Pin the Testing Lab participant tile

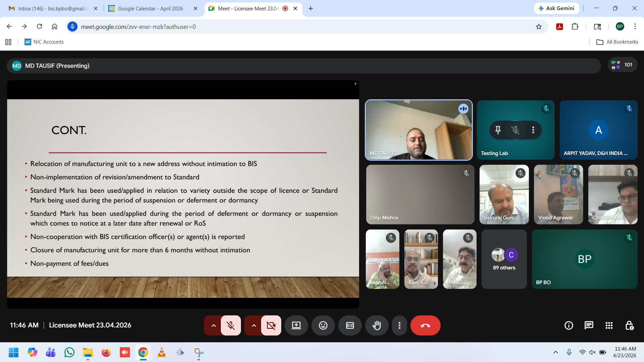coord(498,130)
